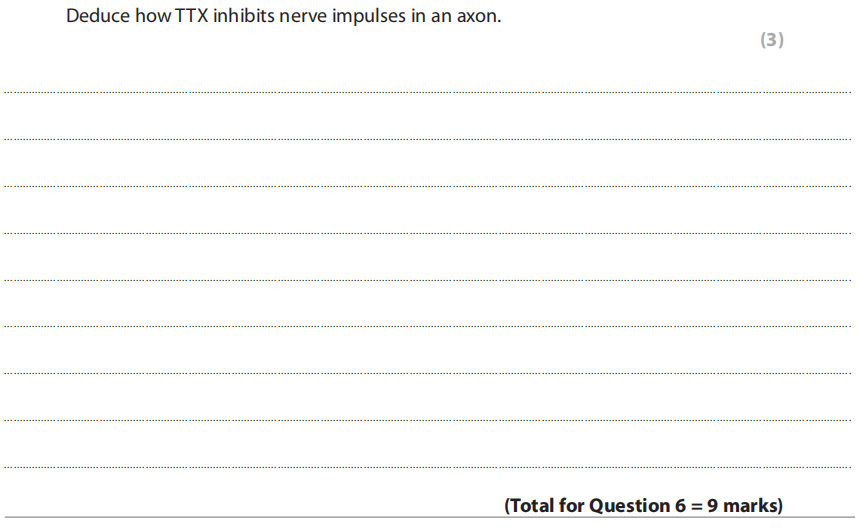Click the seventh dotted answer line
859x528 pixels.
click(430, 373)
